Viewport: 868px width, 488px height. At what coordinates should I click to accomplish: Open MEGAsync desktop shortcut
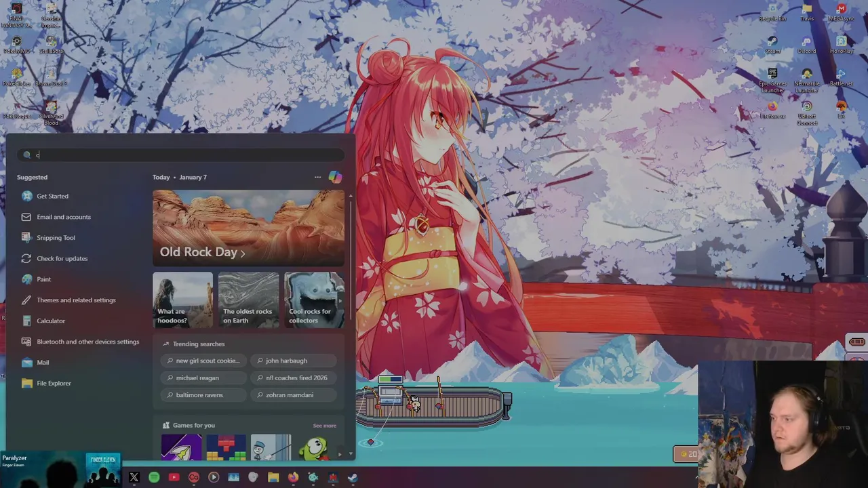click(x=841, y=12)
